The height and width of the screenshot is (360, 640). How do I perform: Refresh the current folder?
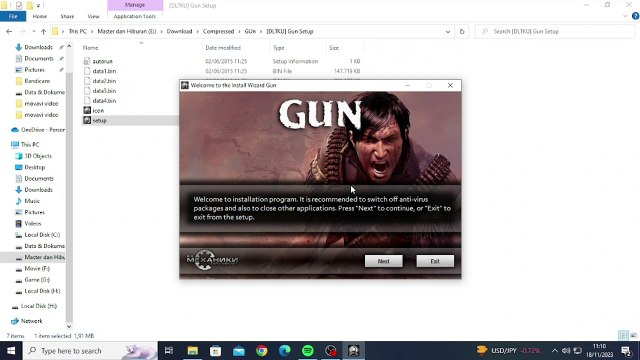tap(462, 31)
